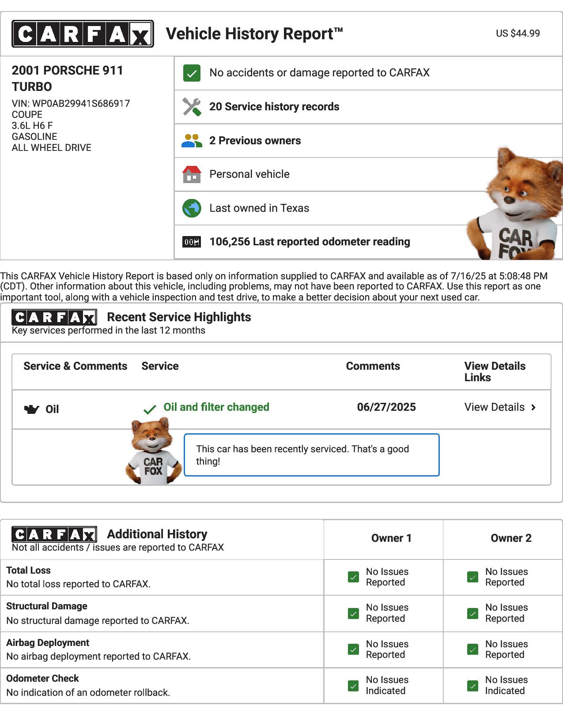Click the Comments column header
Screen dimensions: 563x728
coord(373,366)
